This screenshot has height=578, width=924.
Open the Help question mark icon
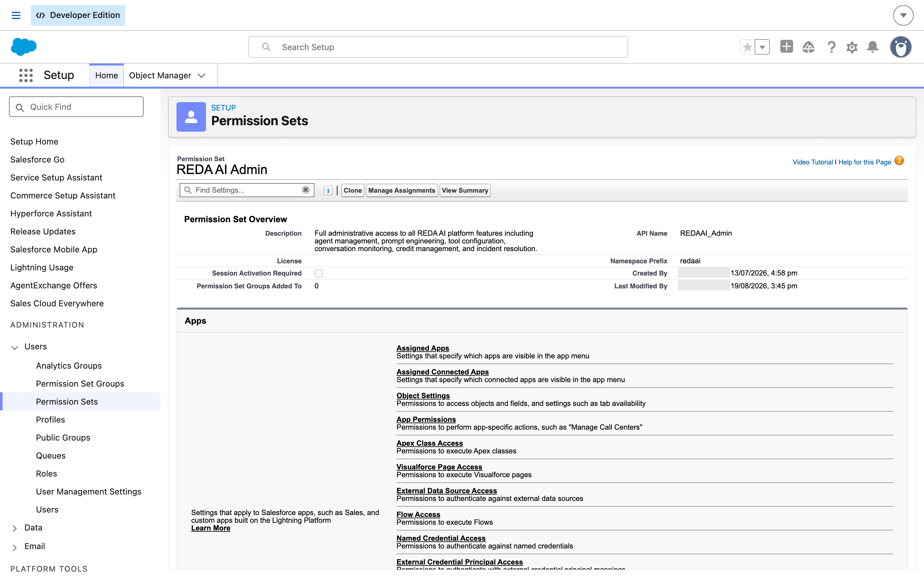831,47
